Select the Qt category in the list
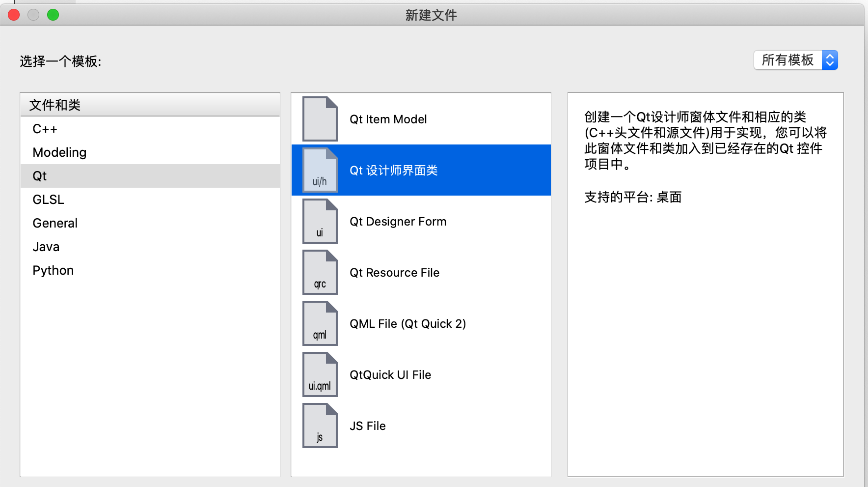 tap(150, 176)
